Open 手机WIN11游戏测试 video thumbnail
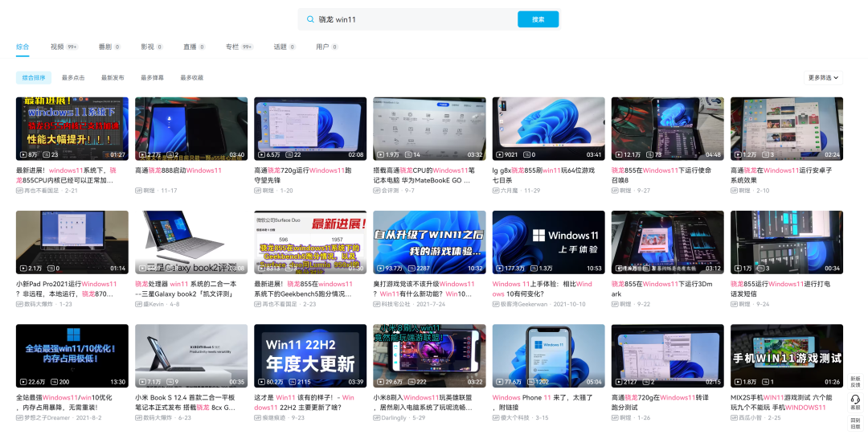 tap(787, 355)
